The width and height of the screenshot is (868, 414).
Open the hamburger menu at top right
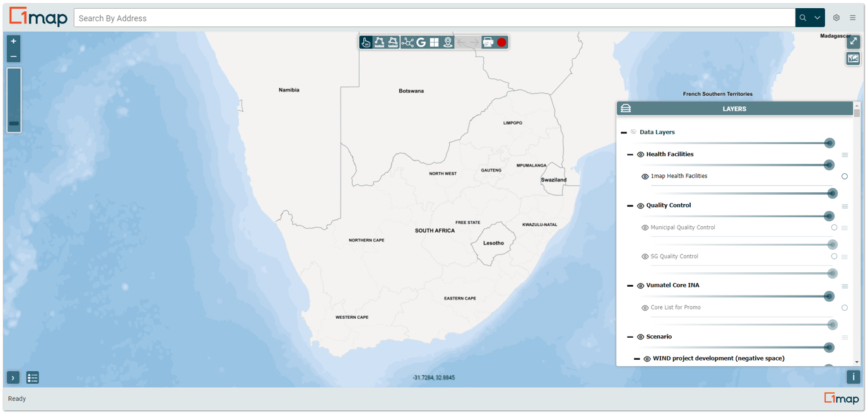853,17
